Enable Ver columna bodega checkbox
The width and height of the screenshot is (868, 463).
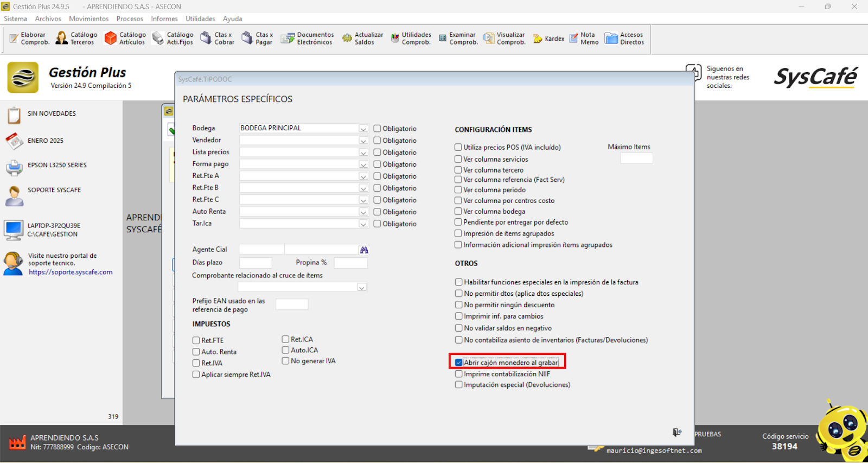[x=458, y=211]
